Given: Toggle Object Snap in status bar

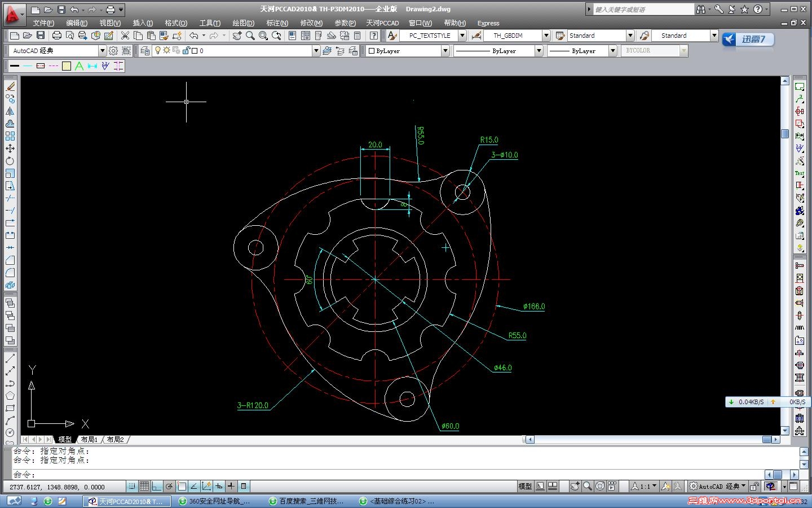Looking at the screenshot, I should click(182, 487).
